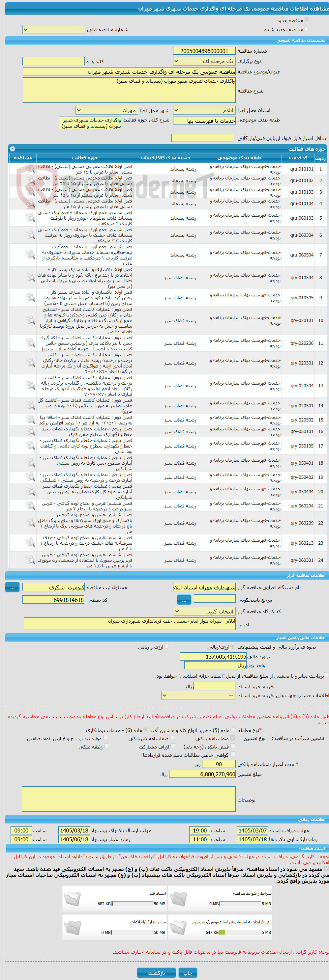
Task: Click the کلید واژه input field
Action: click(53, 61)
